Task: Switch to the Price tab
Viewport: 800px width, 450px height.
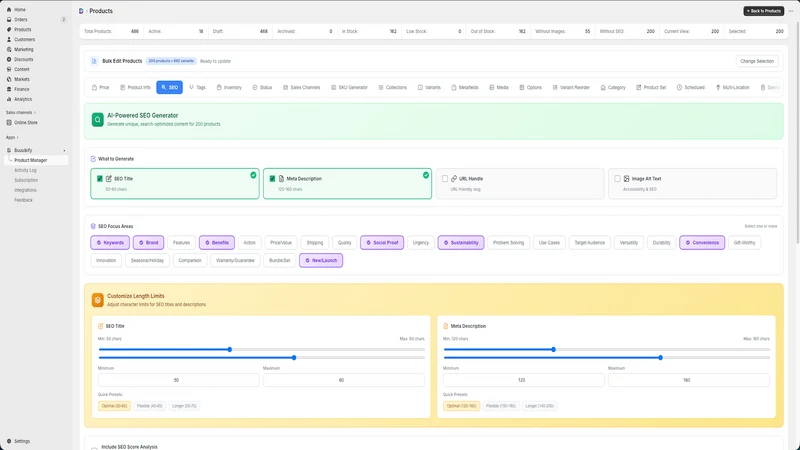Action: click(x=101, y=87)
